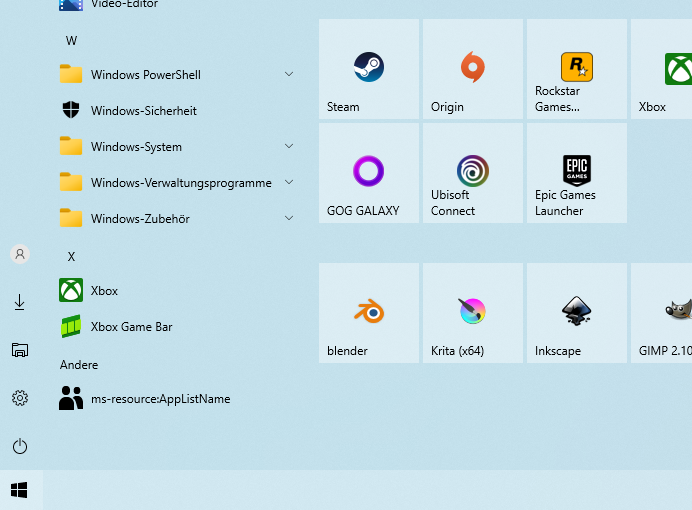Click the Xbox Game Bar icon
The width and height of the screenshot is (692, 510).
[71, 326]
